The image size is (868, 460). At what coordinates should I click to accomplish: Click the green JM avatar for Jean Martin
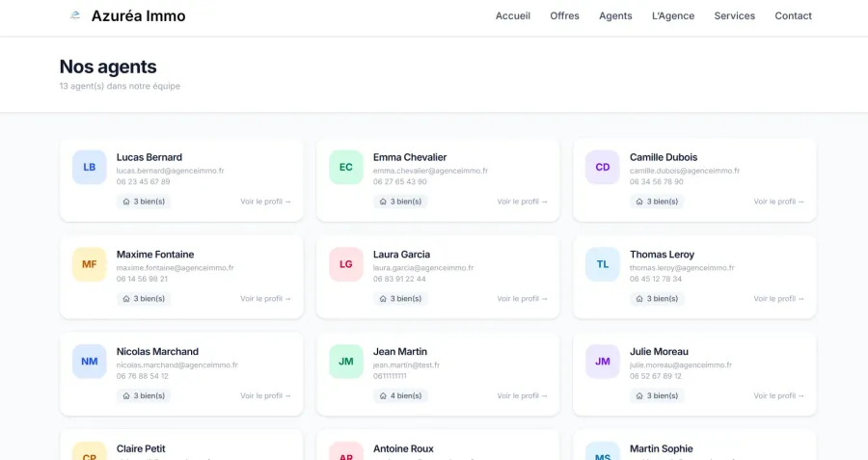click(346, 362)
